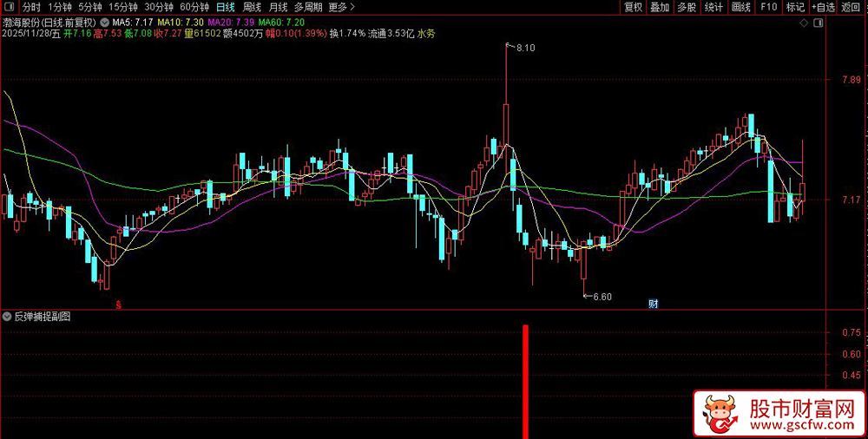
Task: Click the blue 财 financial report marker
Action: coord(654,304)
